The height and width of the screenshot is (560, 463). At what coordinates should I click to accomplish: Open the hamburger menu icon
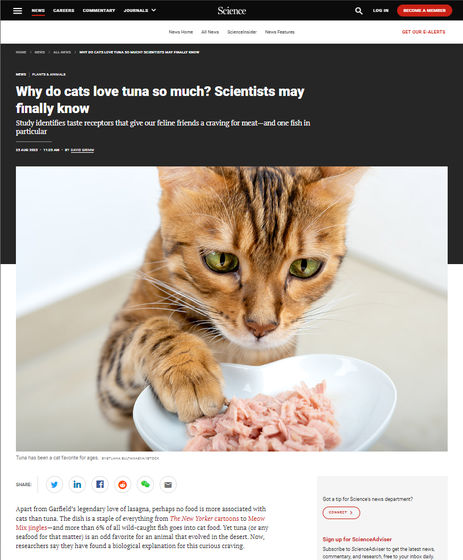(x=18, y=11)
